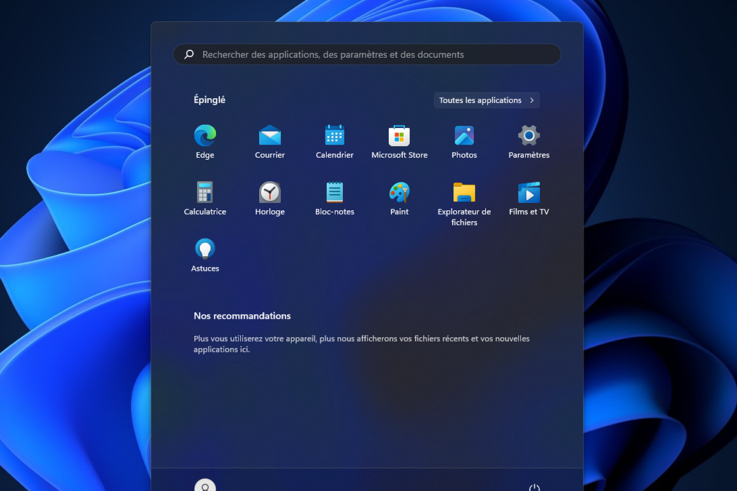This screenshot has height=491, width=737.
Task: Click the Nos recommandations heading
Action: pyautogui.click(x=242, y=316)
